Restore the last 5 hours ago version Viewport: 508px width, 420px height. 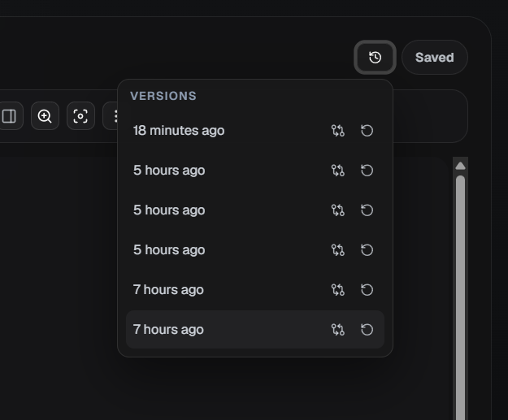coord(367,250)
